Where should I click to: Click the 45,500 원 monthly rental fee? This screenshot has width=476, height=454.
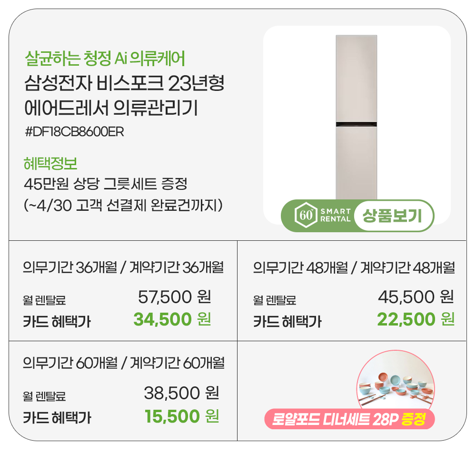coord(416,298)
